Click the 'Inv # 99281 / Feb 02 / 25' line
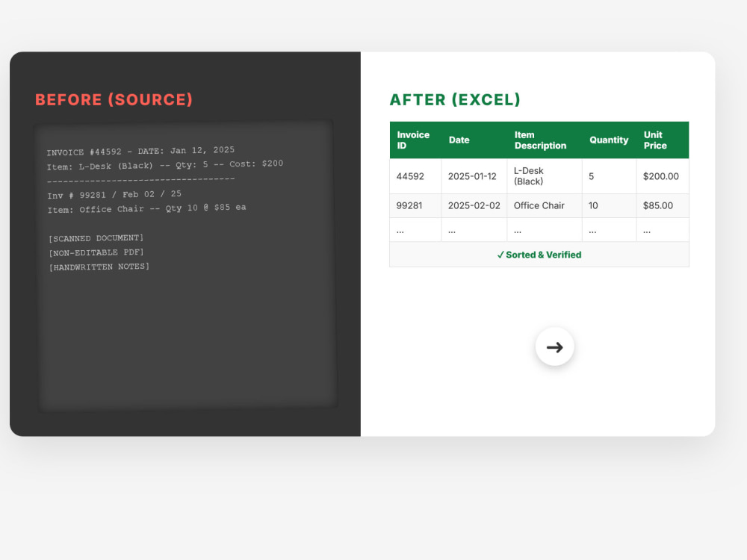Viewport: 747px width, 560px height. pyautogui.click(x=114, y=194)
